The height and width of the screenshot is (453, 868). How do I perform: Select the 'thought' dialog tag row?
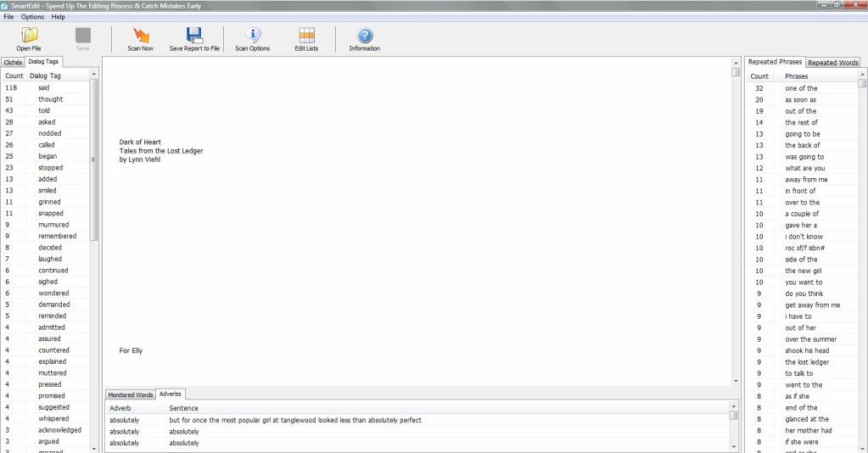46,99
